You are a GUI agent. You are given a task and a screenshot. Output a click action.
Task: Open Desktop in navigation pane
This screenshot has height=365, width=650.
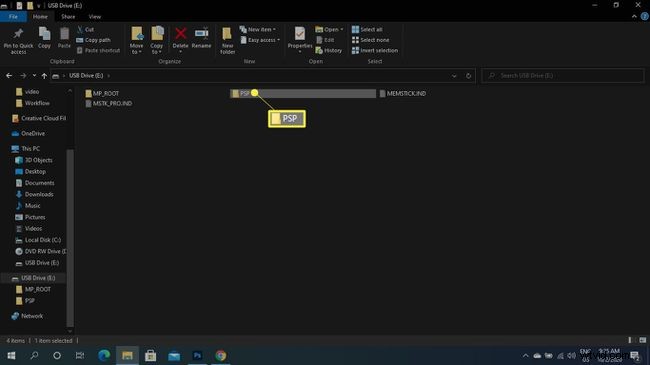click(x=31, y=171)
